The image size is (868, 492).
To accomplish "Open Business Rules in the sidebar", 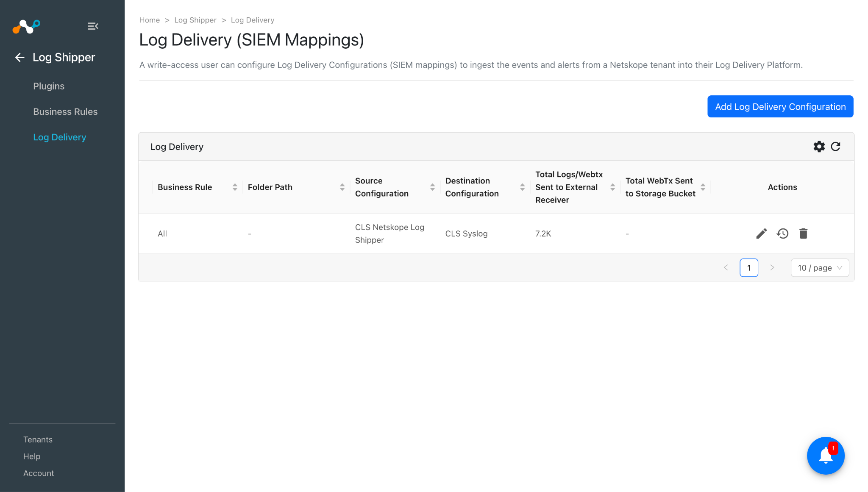I will [x=65, y=112].
